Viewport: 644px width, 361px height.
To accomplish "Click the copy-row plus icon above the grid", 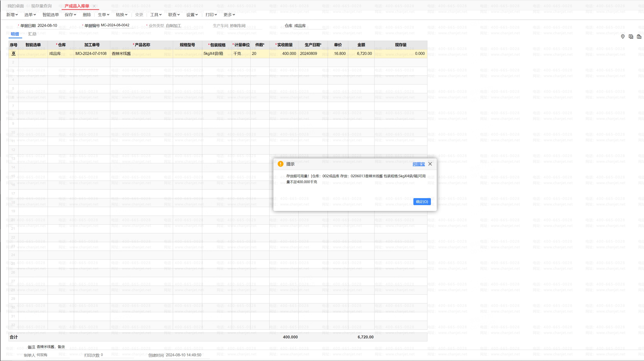I will (x=631, y=37).
